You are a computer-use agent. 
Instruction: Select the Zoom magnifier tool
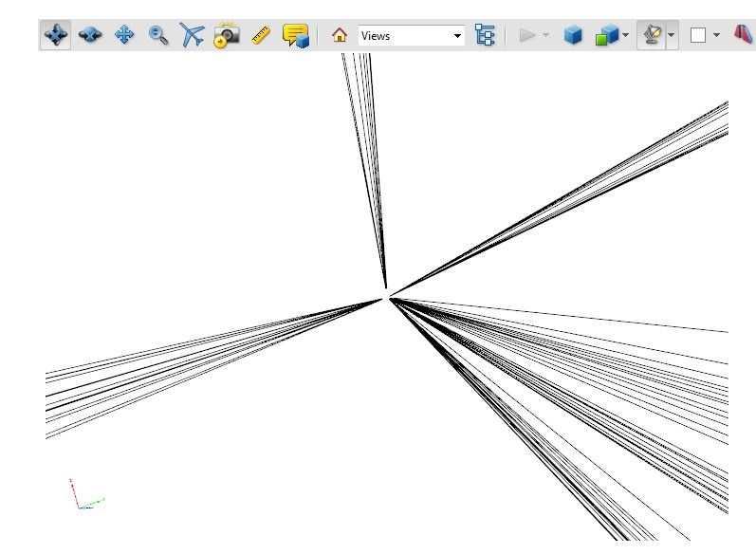pyautogui.click(x=158, y=35)
